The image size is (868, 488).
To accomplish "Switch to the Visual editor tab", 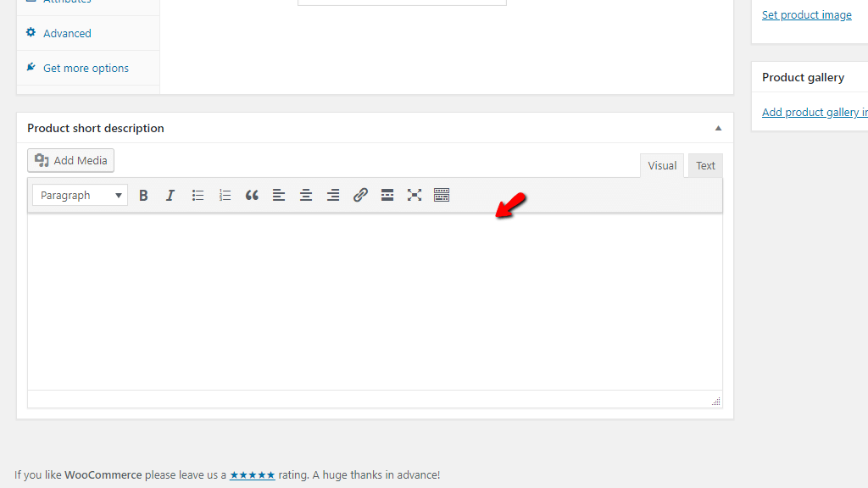I will click(x=662, y=165).
